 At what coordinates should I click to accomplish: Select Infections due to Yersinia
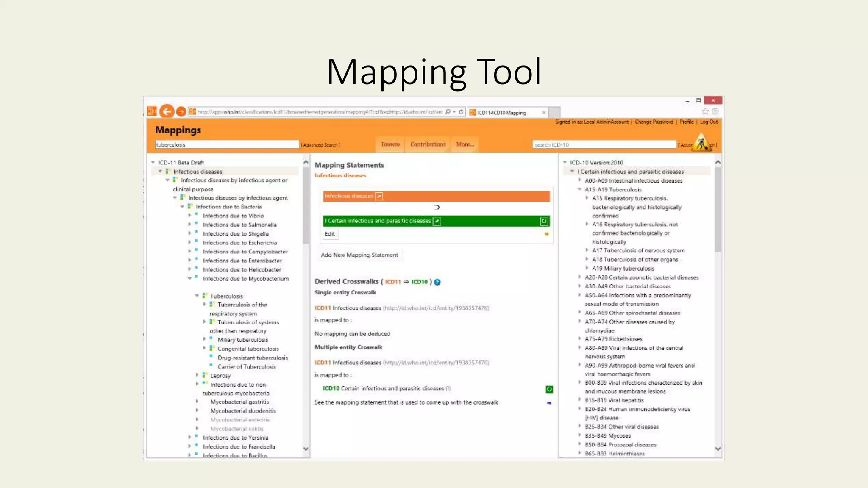235,438
